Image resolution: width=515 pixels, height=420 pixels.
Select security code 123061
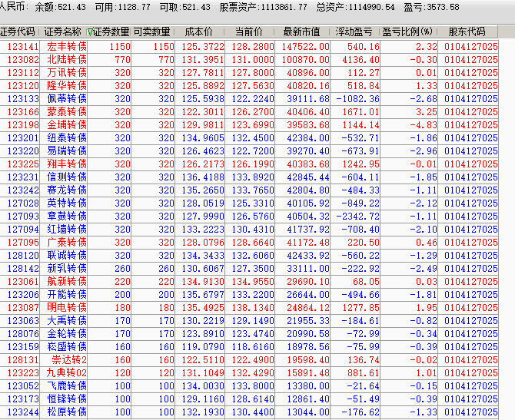pos(23,282)
